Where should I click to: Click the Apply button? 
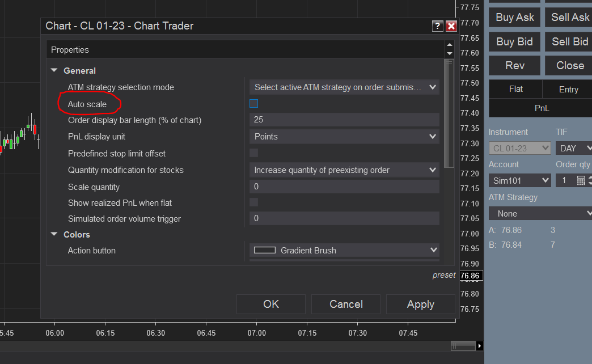(421, 304)
